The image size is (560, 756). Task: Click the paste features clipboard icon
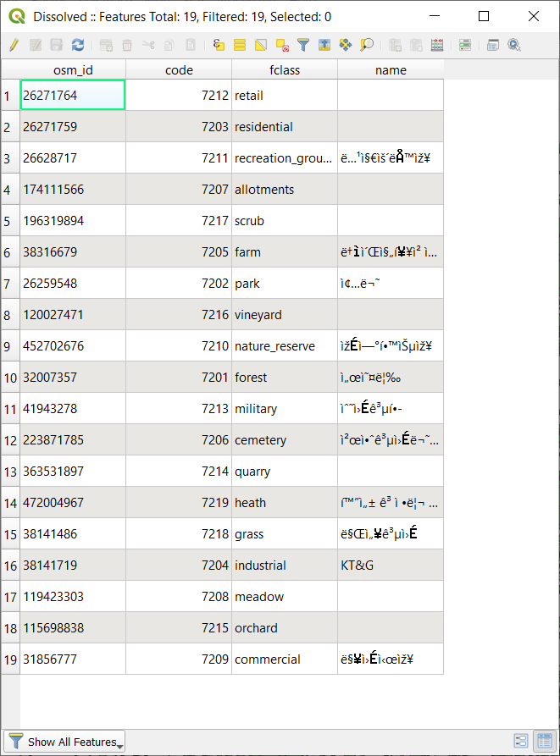click(x=191, y=46)
